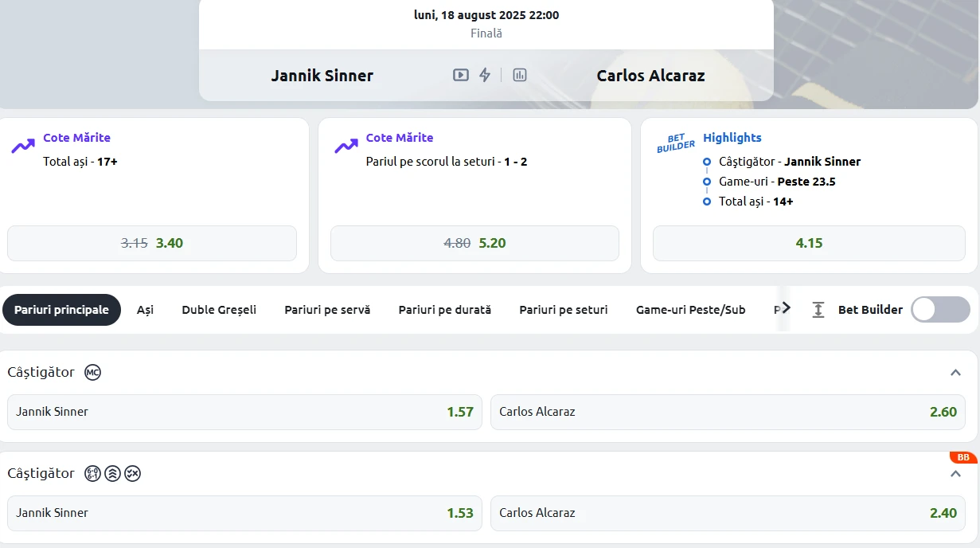Click the Game-uri - Peste 23.5 highlight line
The height and width of the screenshot is (548, 980).
pyautogui.click(x=777, y=182)
